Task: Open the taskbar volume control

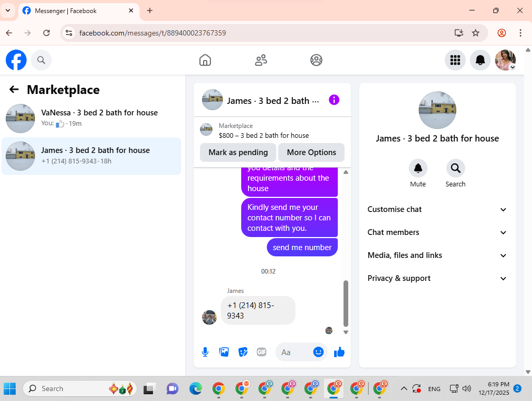Action: [x=467, y=388]
